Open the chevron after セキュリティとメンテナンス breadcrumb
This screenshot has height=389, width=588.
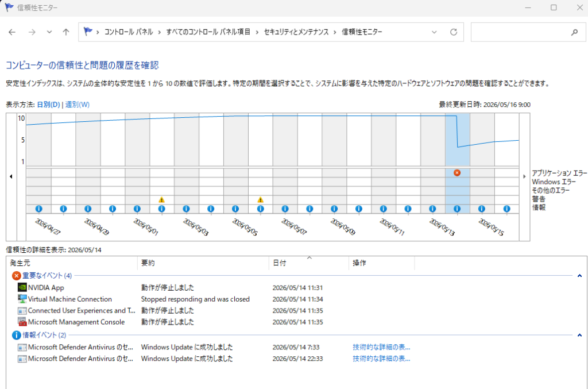pyautogui.click(x=335, y=32)
